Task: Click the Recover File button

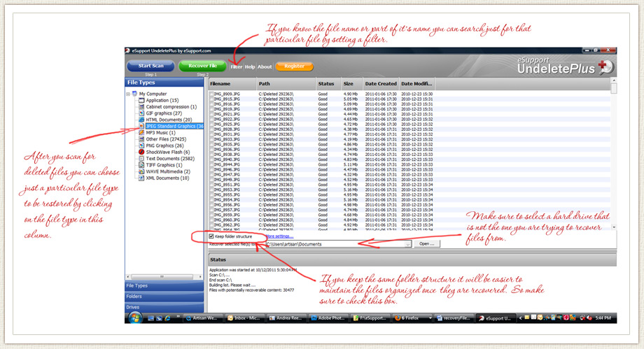Action: [x=202, y=66]
